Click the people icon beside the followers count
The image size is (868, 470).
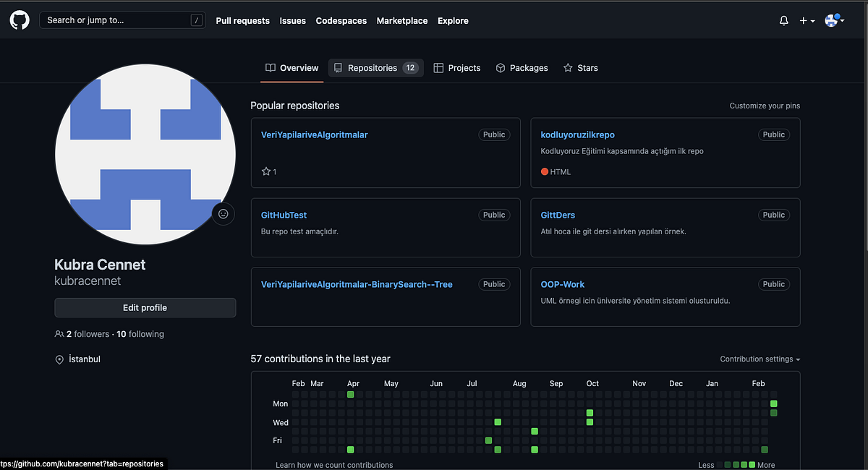tap(59, 334)
